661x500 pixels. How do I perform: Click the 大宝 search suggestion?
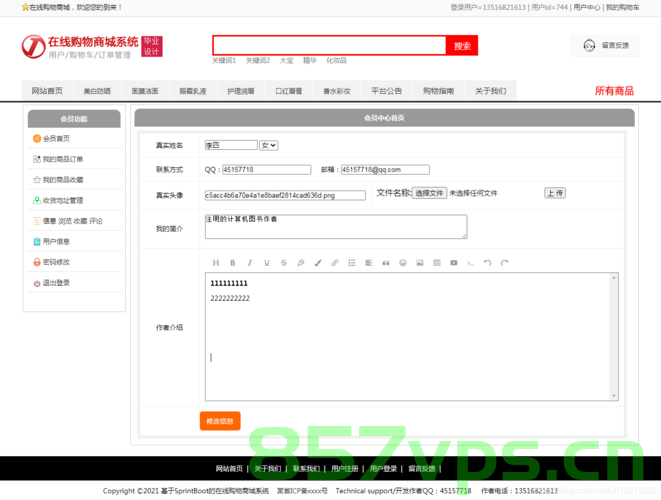[x=287, y=61]
